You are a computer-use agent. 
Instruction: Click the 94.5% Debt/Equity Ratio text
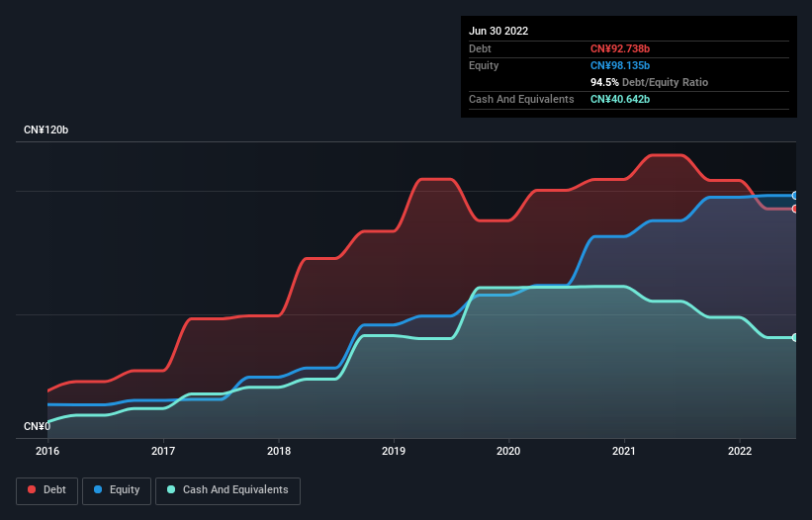tap(649, 82)
